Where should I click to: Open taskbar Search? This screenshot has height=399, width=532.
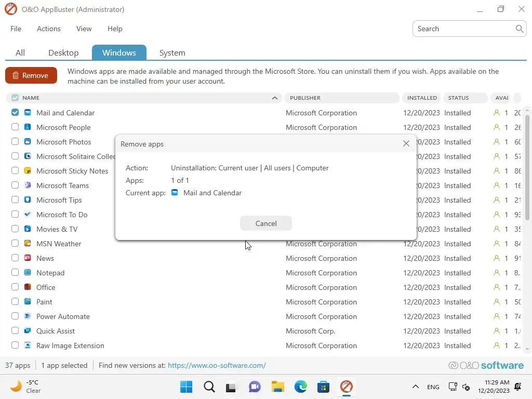click(209, 387)
